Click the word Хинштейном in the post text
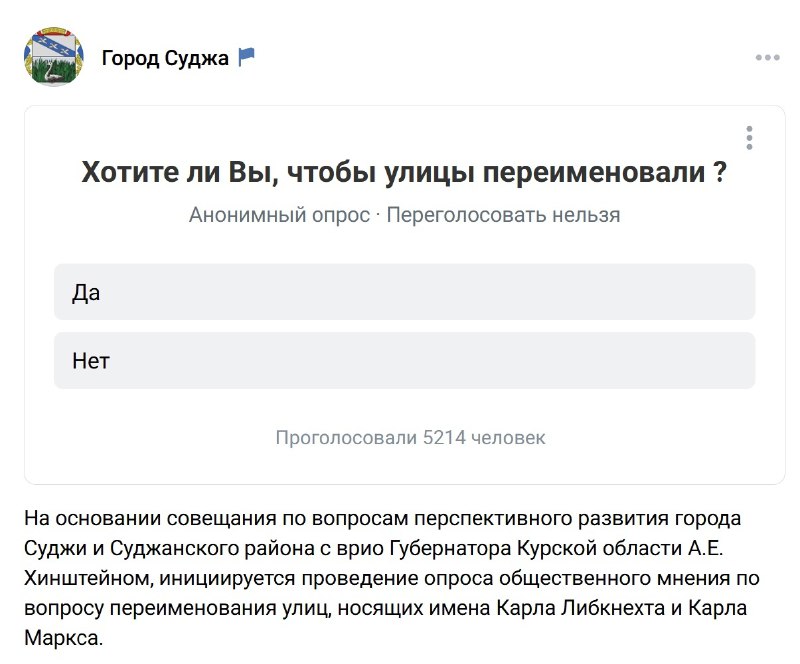Image resolution: width=800 pixels, height=664 pixels. pos(88,578)
